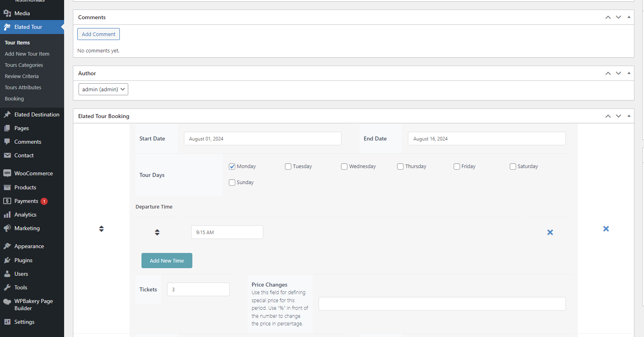Click the Comments bubble icon in sidebar
Viewport: 644px width, 337px height.
pos(7,142)
